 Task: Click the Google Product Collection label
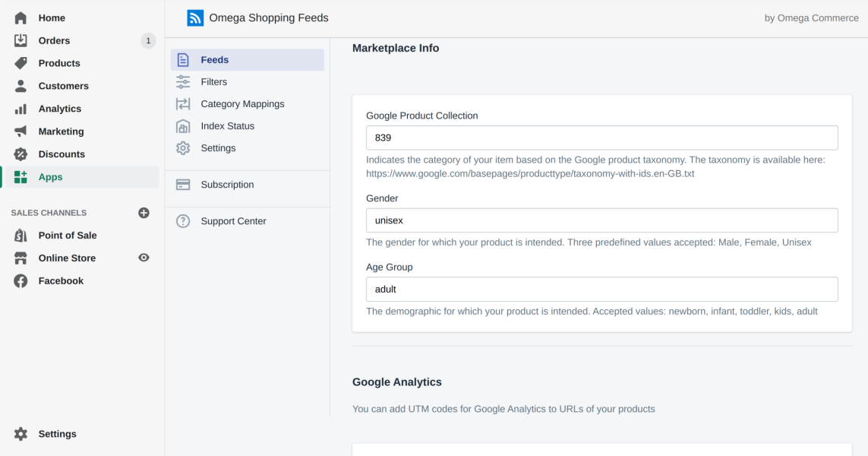pos(421,116)
